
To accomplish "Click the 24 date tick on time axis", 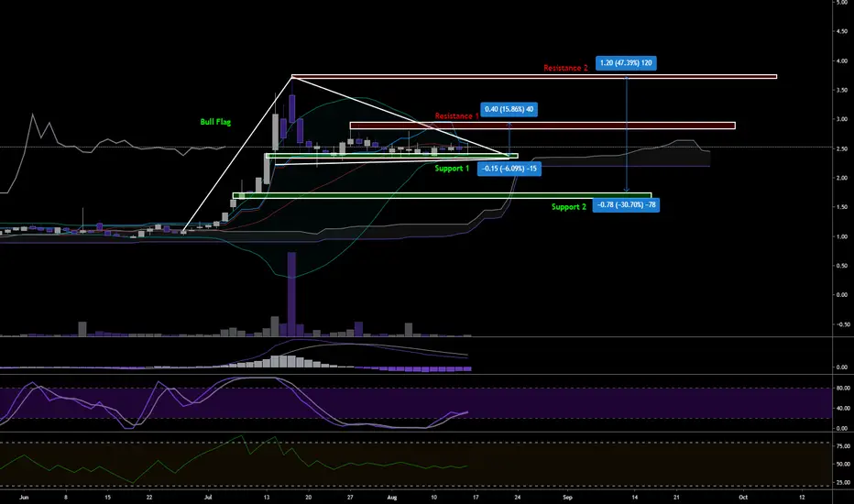I will pyautogui.click(x=518, y=497).
